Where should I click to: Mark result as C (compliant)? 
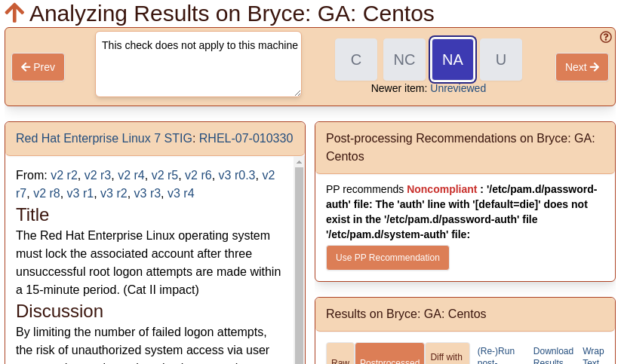pyautogui.click(x=356, y=60)
